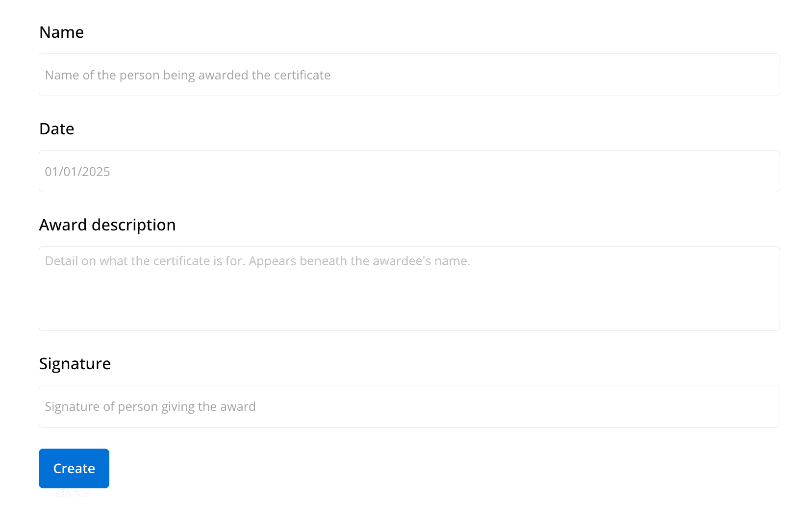
Task: Click the Award description label
Action: 107,225
